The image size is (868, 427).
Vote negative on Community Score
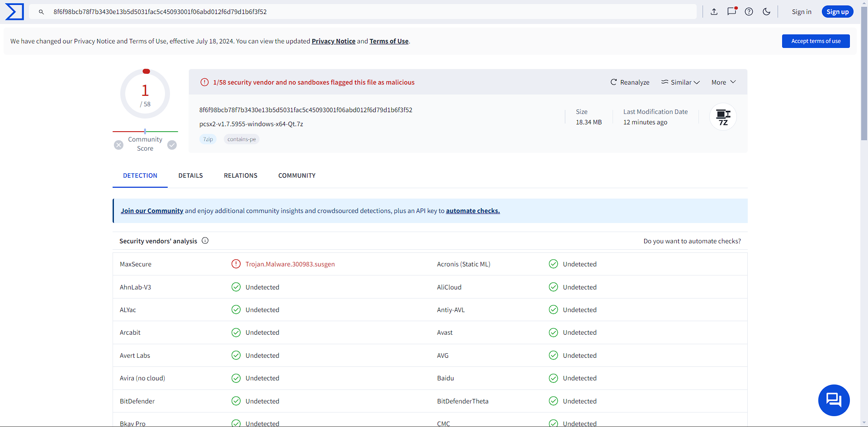(x=118, y=145)
